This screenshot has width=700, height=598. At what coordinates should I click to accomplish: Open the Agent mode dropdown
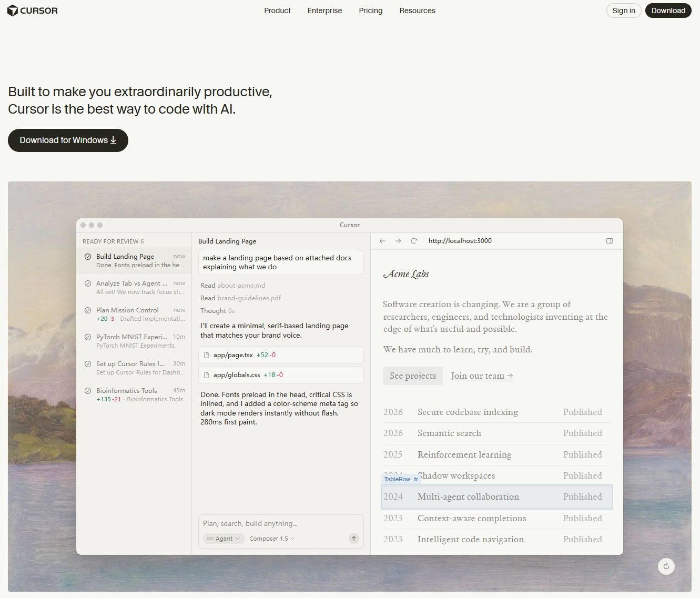[224, 539]
